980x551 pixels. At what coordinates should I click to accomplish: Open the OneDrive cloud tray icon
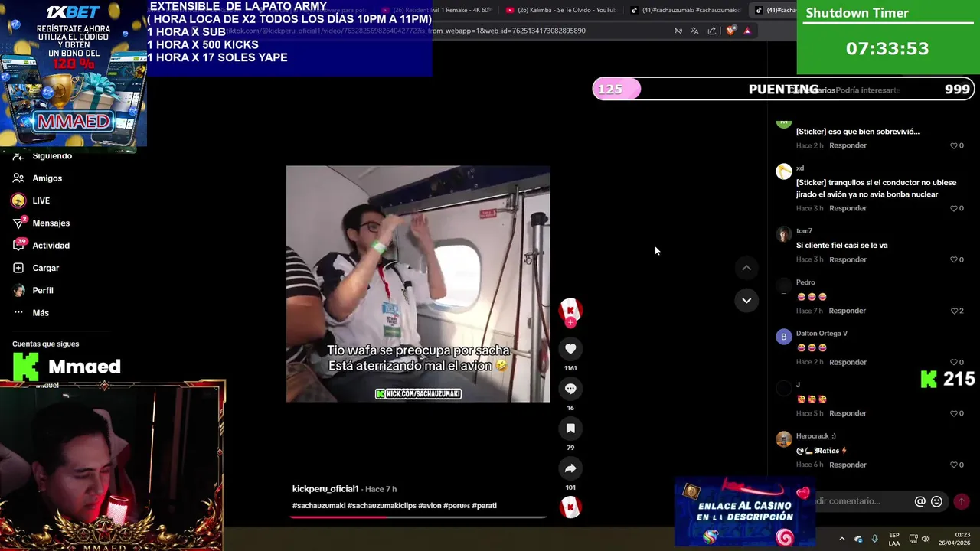pos(858,539)
